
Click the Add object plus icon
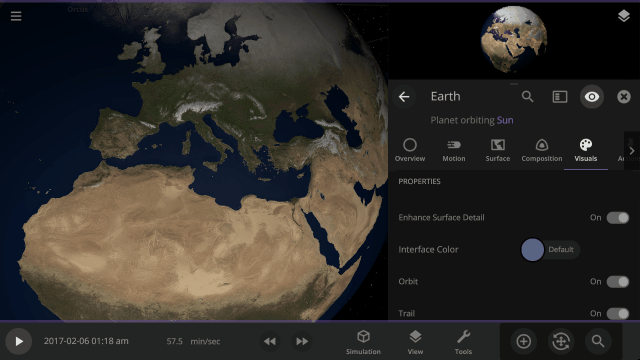pyautogui.click(x=523, y=341)
